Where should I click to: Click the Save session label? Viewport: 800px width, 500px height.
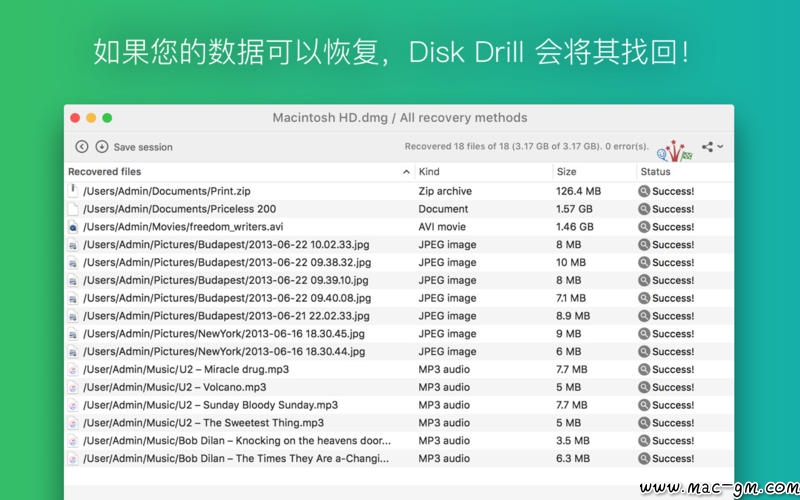[x=143, y=147]
